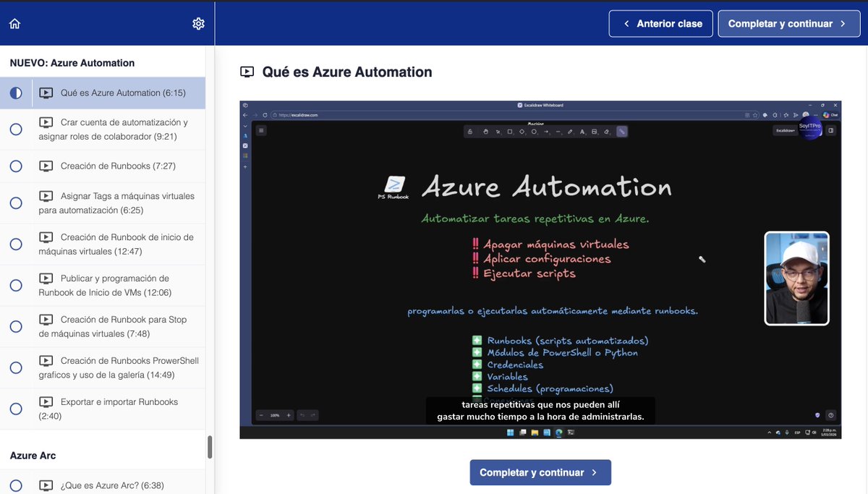The height and width of the screenshot is (494, 868).
Task: Click the Azure Arc section heading
Action: [x=33, y=456]
